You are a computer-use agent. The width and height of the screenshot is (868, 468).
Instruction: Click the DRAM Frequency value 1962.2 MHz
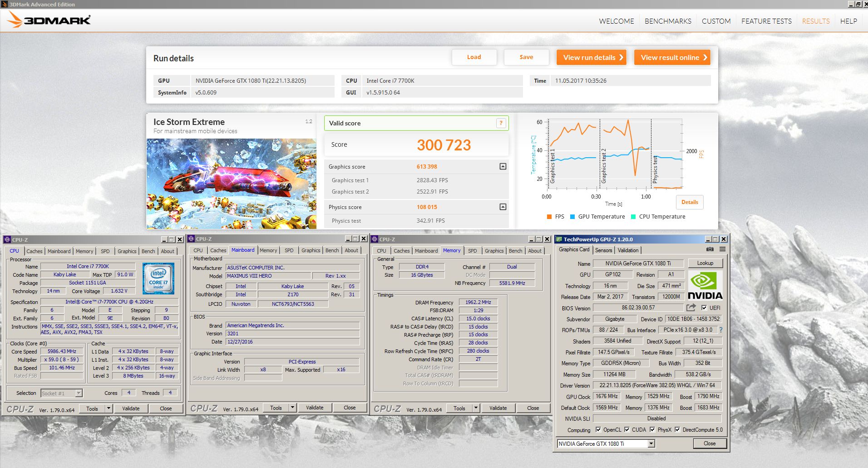(x=478, y=302)
